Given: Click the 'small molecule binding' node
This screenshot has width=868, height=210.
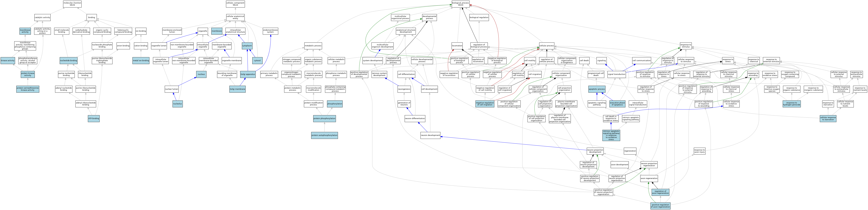Looking at the screenshot, I should (62, 31).
